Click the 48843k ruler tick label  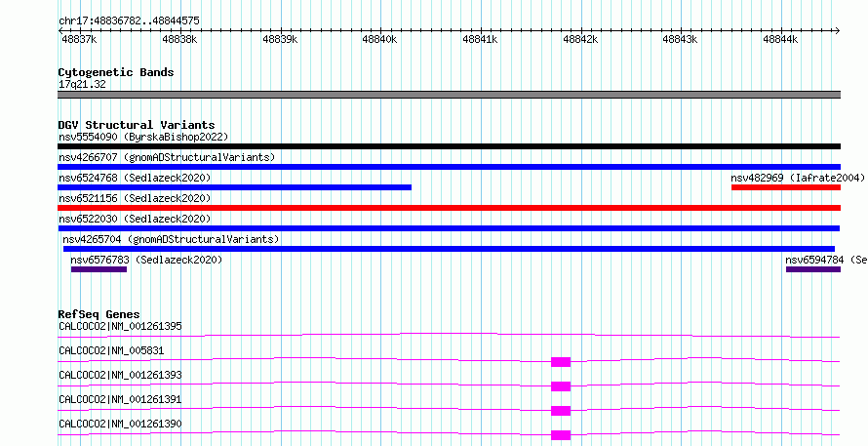pyautogui.click(x=680, y=39)
